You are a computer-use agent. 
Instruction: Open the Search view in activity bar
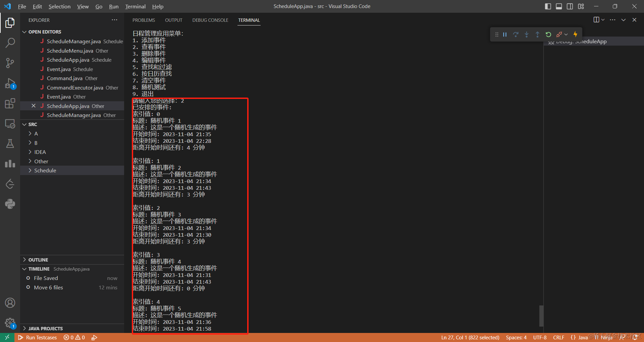(x=10, y=43)
